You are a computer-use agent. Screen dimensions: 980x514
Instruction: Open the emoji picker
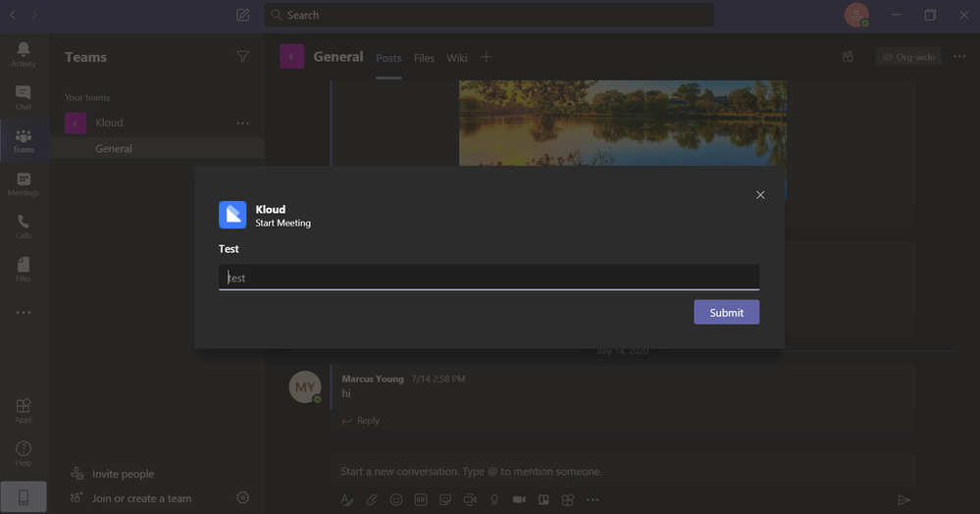pos(396,499)
